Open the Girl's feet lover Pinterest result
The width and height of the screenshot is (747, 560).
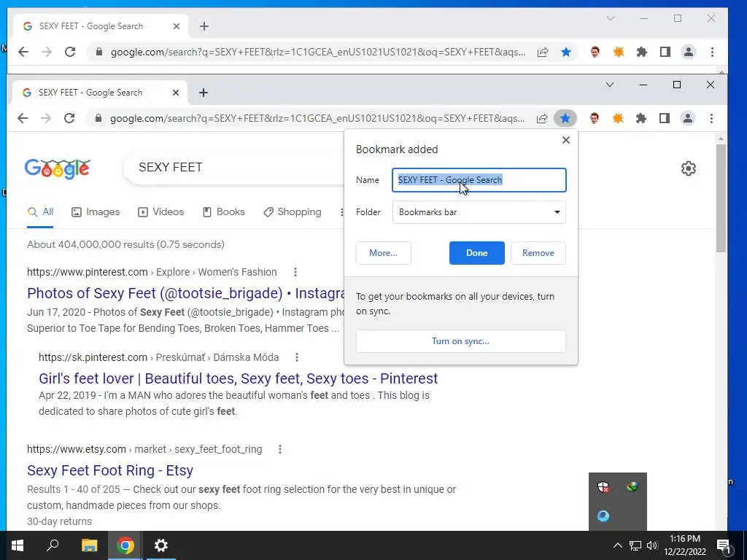[x=239, y=378]
